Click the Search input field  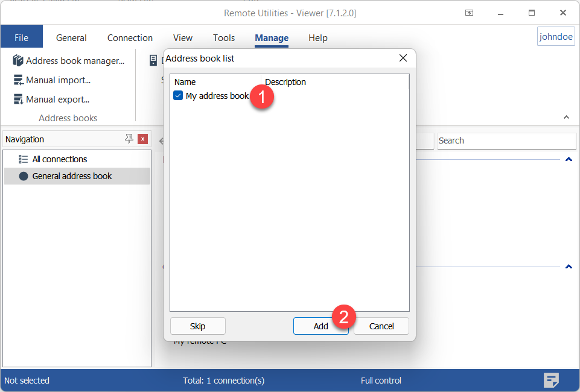506,141
